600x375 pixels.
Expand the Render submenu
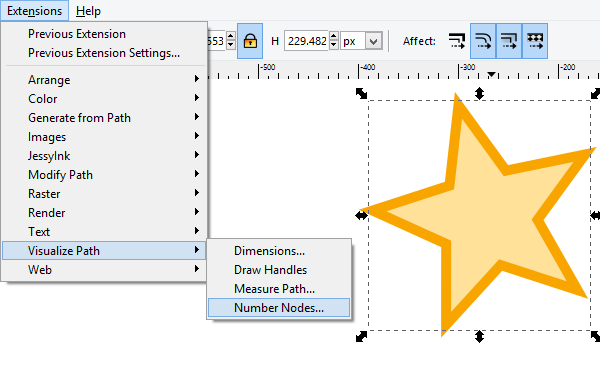[104, 212]
